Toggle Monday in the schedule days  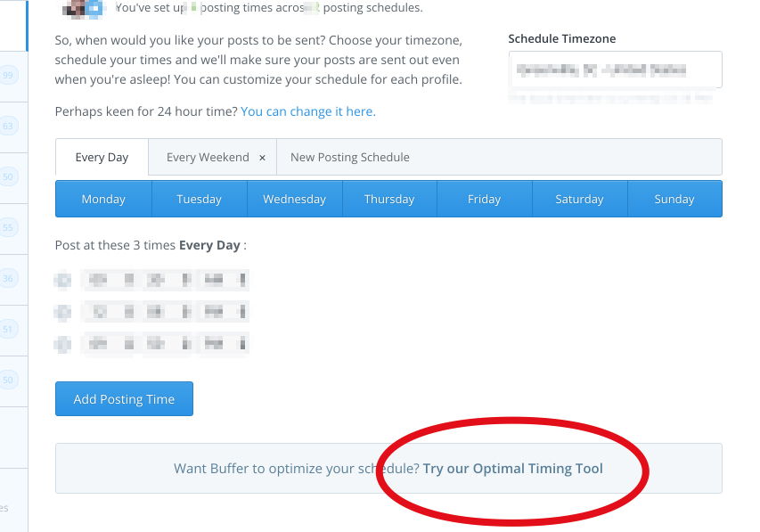click(x=103, y=199)
